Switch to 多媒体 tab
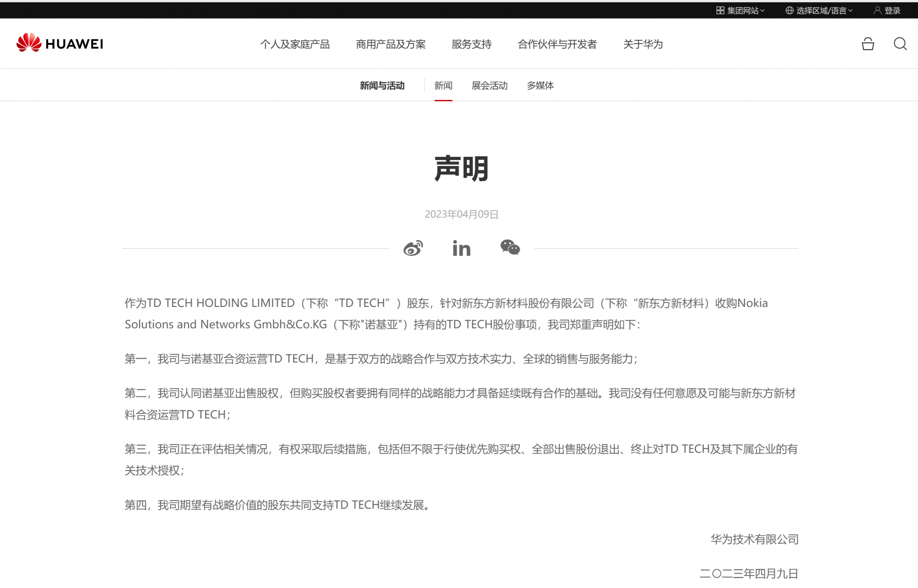 point(540,86)
